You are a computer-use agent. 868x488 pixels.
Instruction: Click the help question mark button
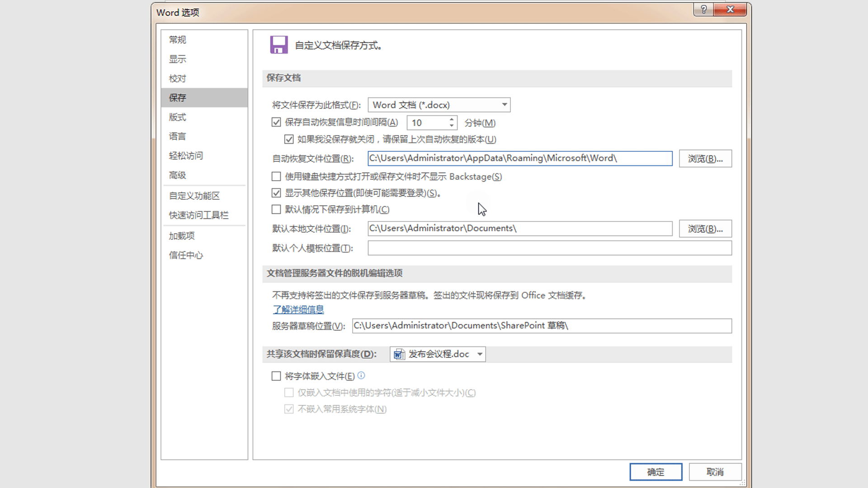[x=703, y=9]
